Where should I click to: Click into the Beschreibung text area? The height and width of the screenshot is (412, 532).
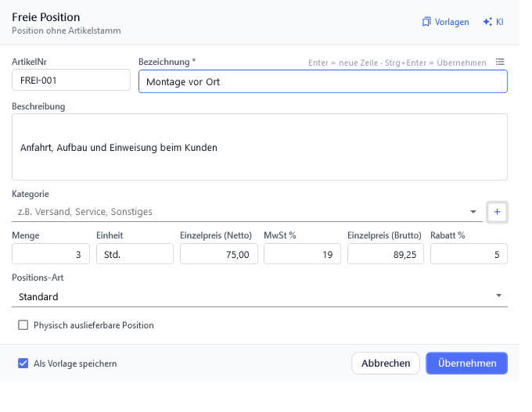pyautogui.click(x=260, y=147)
